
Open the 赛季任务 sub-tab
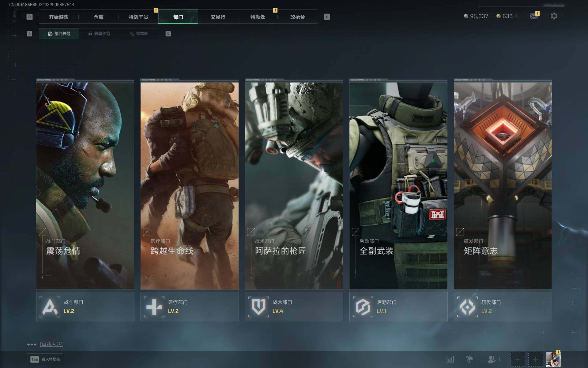pos(99,34)
